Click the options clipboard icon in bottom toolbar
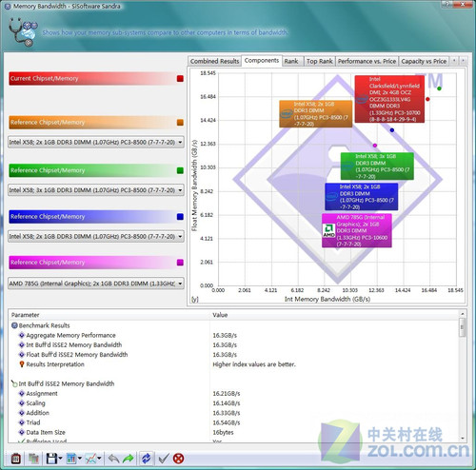Screen dimensions: 476x470 (16, 459)
